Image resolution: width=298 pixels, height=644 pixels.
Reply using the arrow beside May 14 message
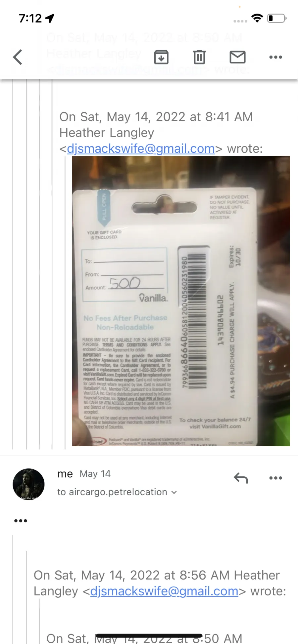[x=241, y=478]
